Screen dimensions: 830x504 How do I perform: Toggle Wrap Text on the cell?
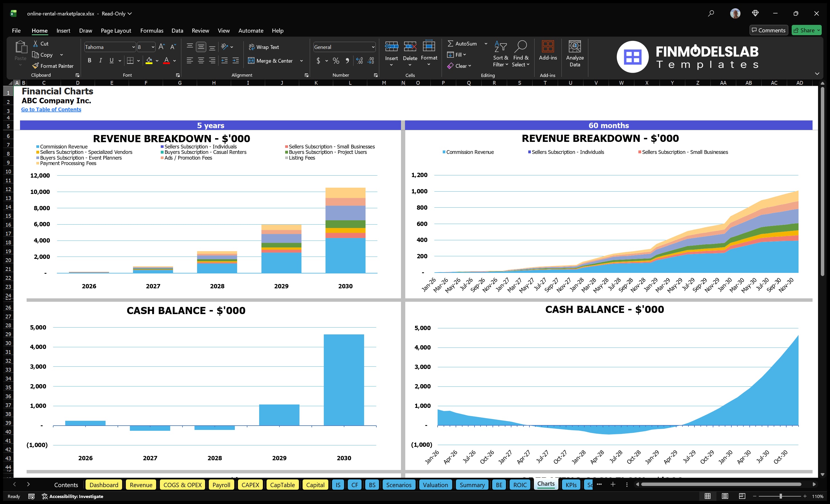pos(264,47)
